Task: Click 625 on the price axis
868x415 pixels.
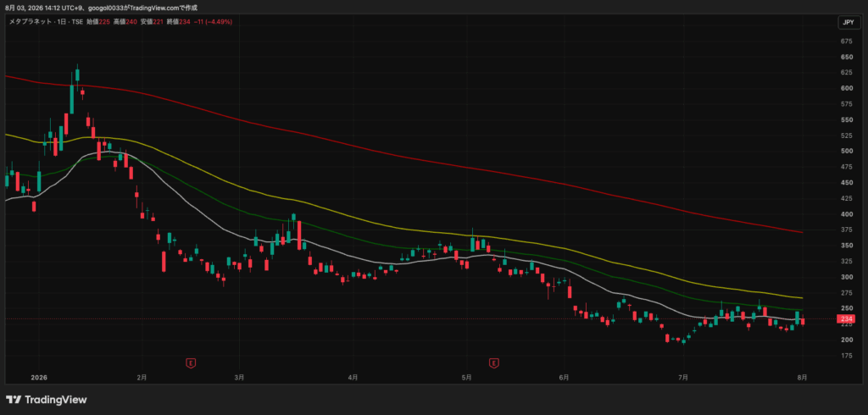Action: 847,73
